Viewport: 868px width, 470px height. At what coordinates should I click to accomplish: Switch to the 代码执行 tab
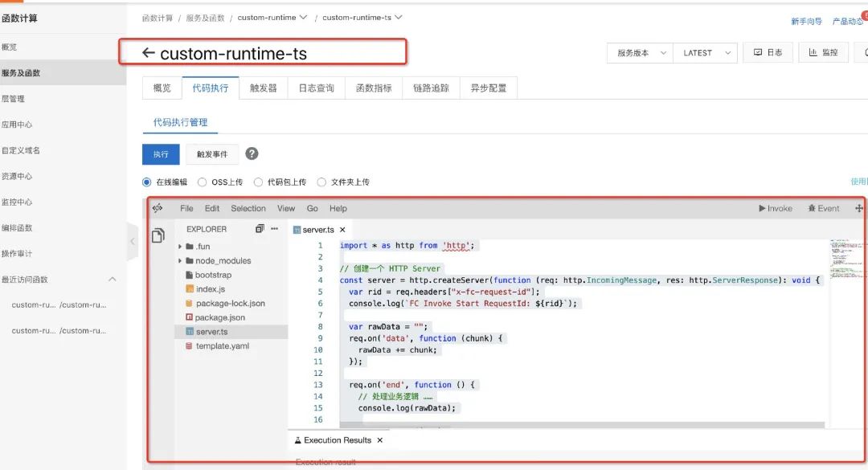coord(211,88)
